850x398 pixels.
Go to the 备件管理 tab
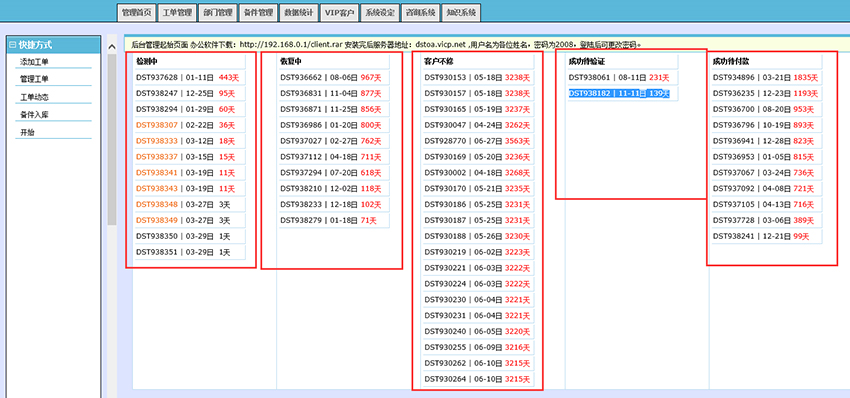(x=259, y=13)
